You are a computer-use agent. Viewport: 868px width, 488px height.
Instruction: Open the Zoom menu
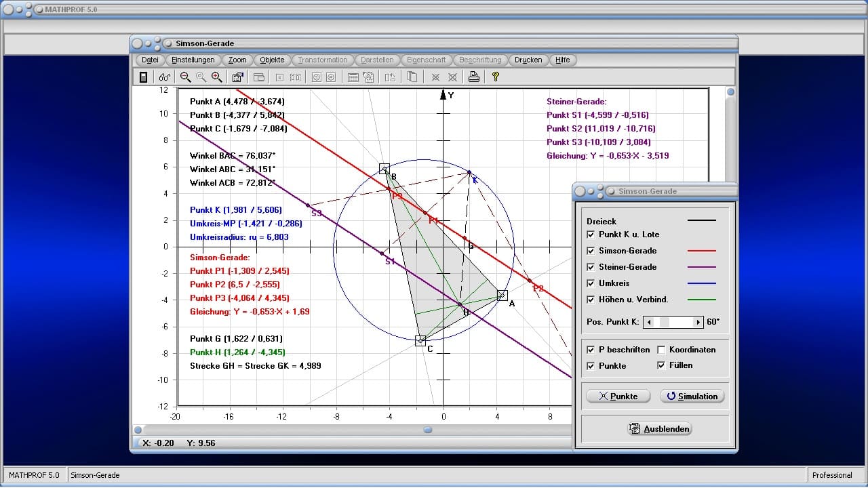coord(237,60)
